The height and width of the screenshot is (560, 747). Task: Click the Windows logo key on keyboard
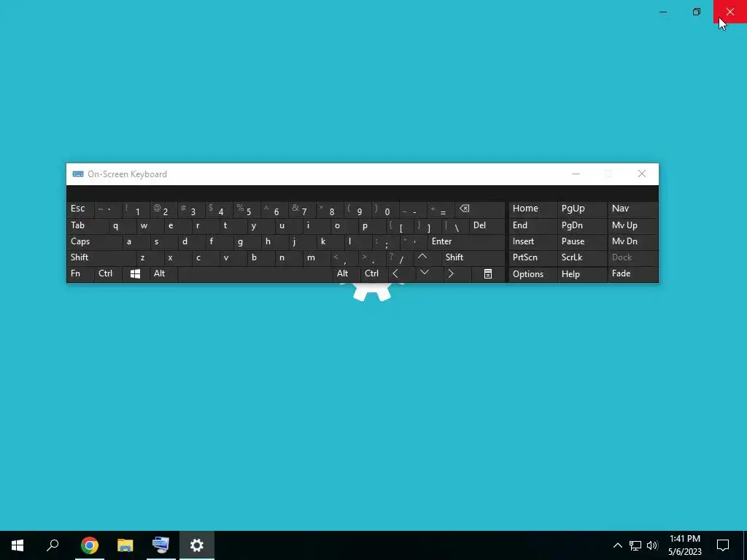[135, 274]
